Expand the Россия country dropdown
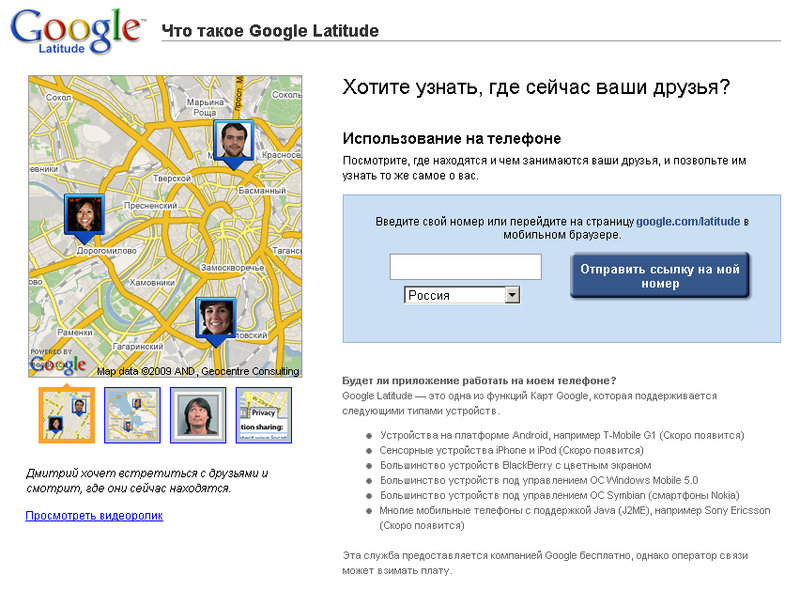This screenshot has height=590, width=800. [x=462, y=295]
